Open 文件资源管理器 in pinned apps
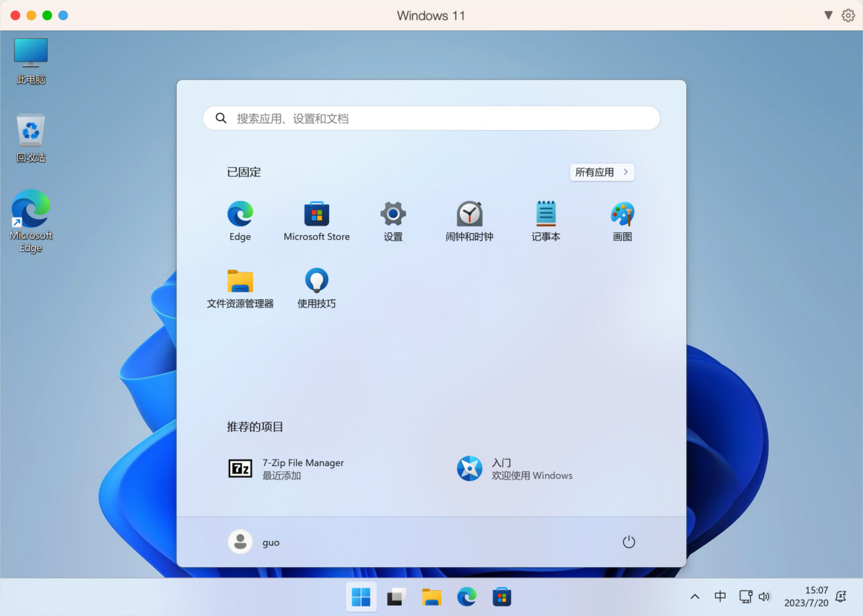 pyautogui.click(x=240, y=288)
